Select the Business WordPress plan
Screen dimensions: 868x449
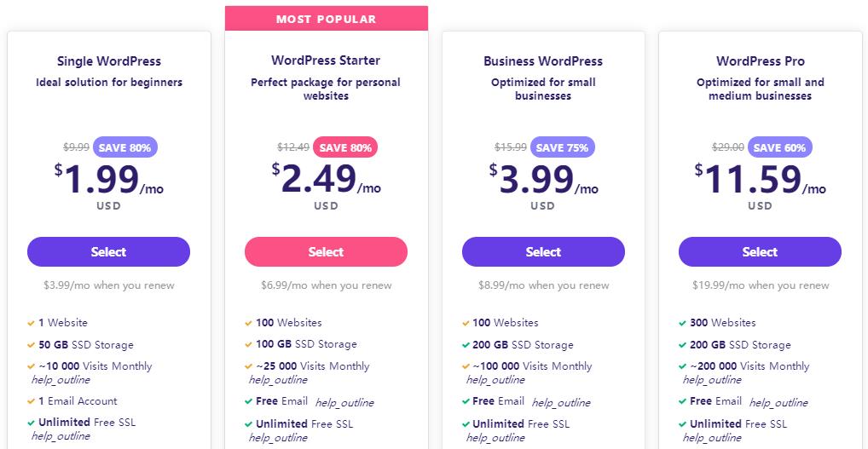click(x=543, y=252)
